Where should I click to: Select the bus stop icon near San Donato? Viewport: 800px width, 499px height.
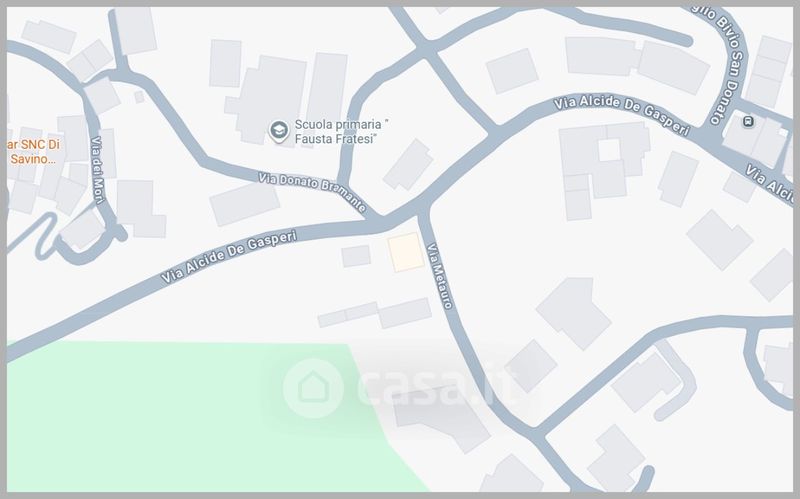pyautogui.click(x=748, y=121)
